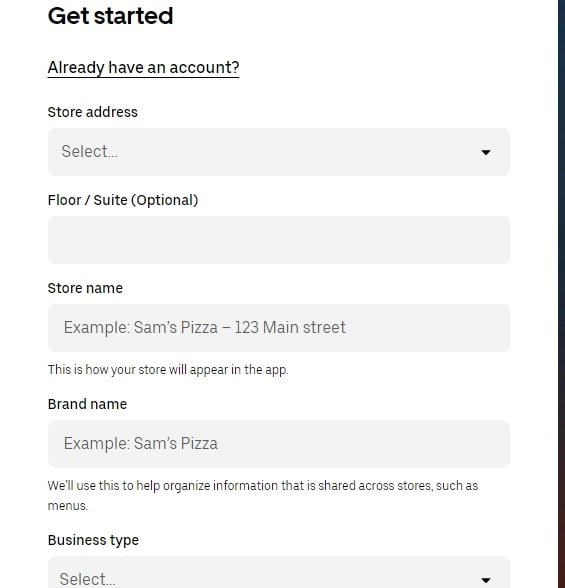Focus the Floor / Suite input box
This screenshot has width=565, height=588.
coord(279,240)
